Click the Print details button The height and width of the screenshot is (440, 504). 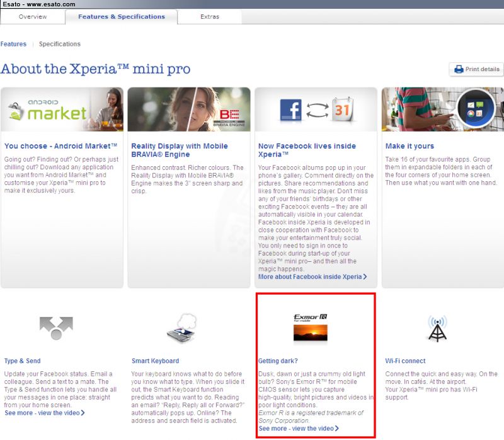pos(476,69)
